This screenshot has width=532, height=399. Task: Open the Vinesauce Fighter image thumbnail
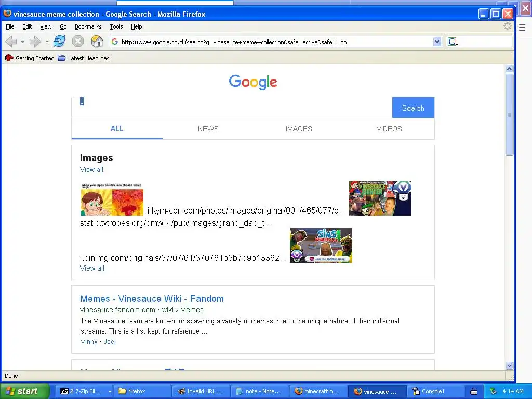click(x=380, y=198)
